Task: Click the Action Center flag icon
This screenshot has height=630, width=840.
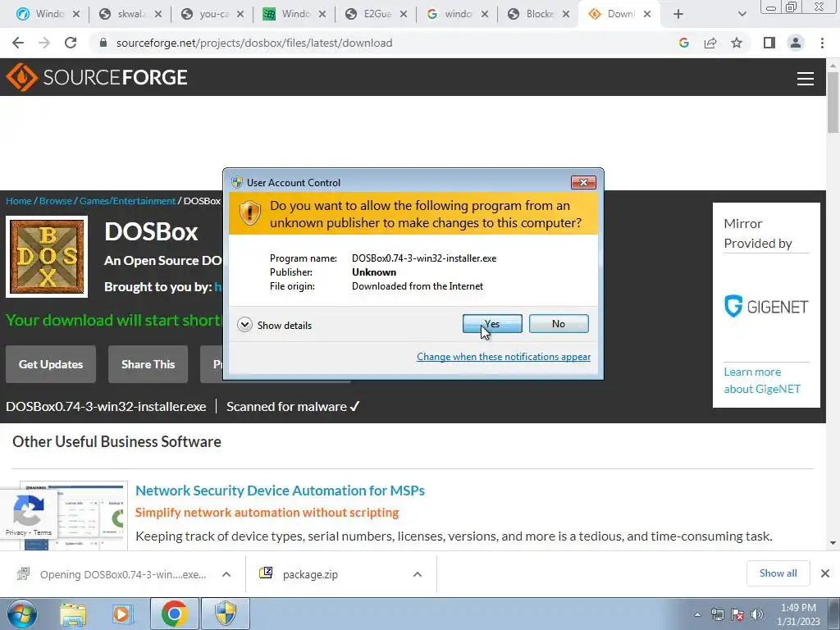Action: tap(737, 614)
